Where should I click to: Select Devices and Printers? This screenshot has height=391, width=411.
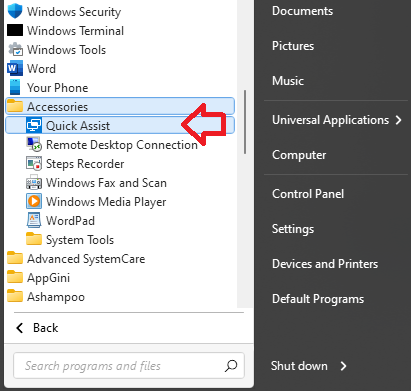[325, 264]
